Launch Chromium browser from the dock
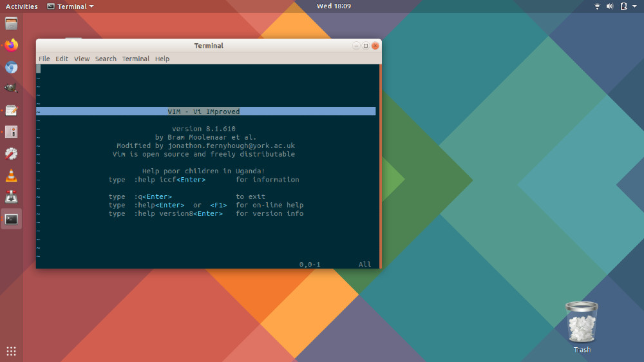Screen dimensions: 644x362 [x=11, y=67]
